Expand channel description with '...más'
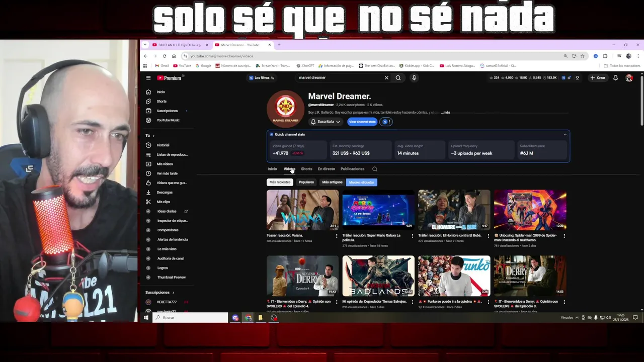644x362 pixels. pyautogui.click(x=446, y=113)
